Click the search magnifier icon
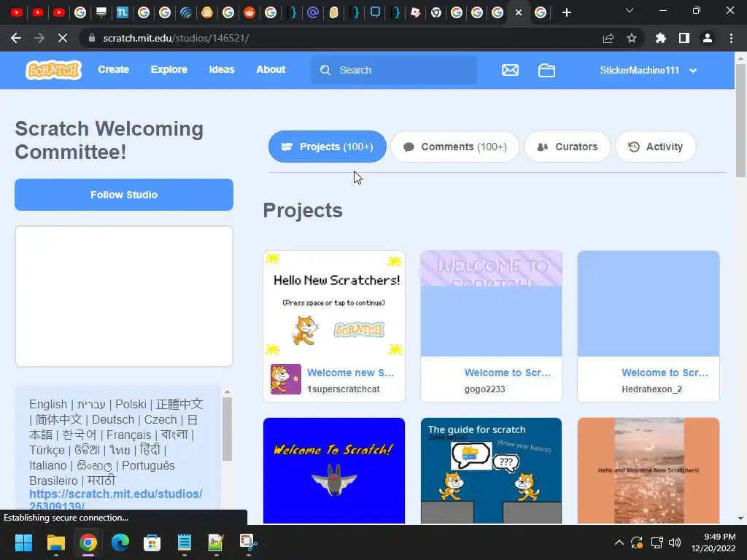Viewport: 747px width, 560px height. 325,70
